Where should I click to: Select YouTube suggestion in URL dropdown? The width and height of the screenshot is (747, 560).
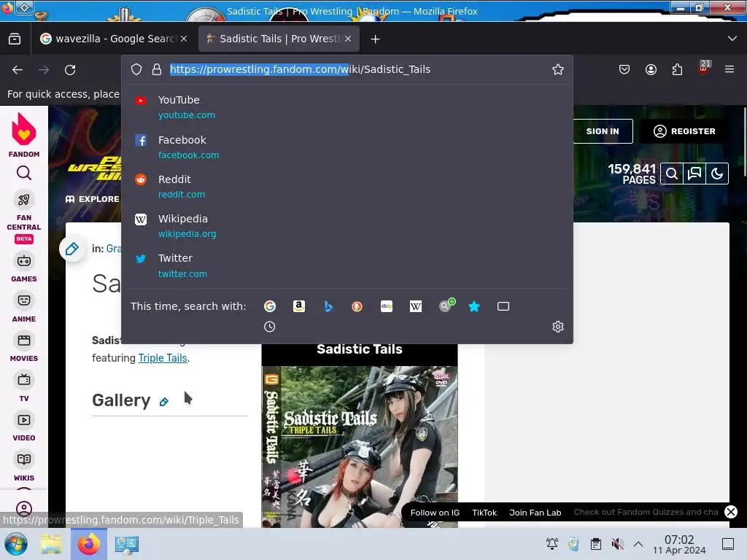pos(347,106)
